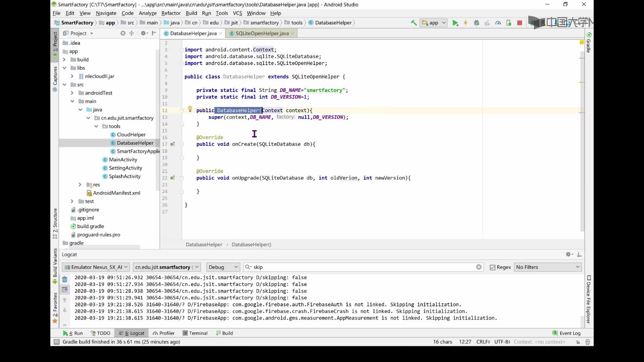This screenshot has height=362, width=644.
Task: Click the lock icon in status bar
Action: 578,342
